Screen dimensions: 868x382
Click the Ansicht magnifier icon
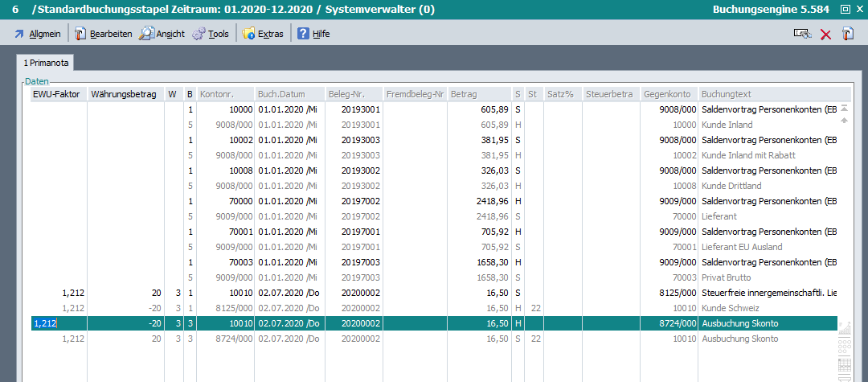(146, 34)
